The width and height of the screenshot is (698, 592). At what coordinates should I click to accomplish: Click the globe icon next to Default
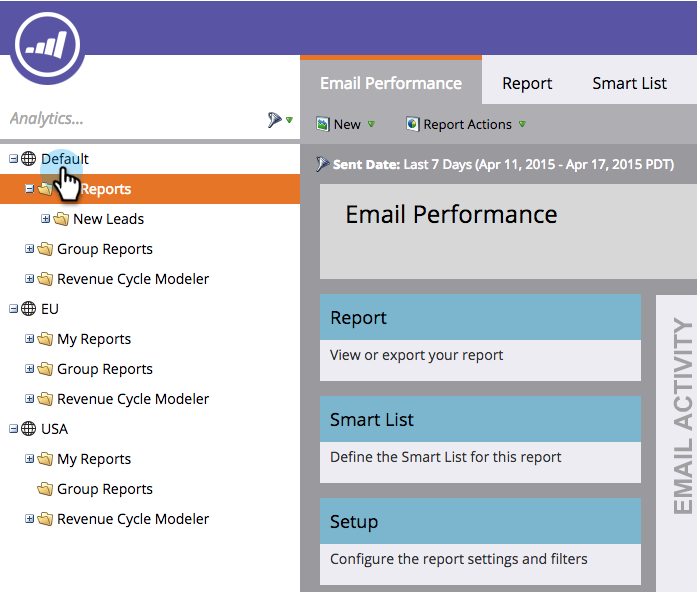point(28,158)
